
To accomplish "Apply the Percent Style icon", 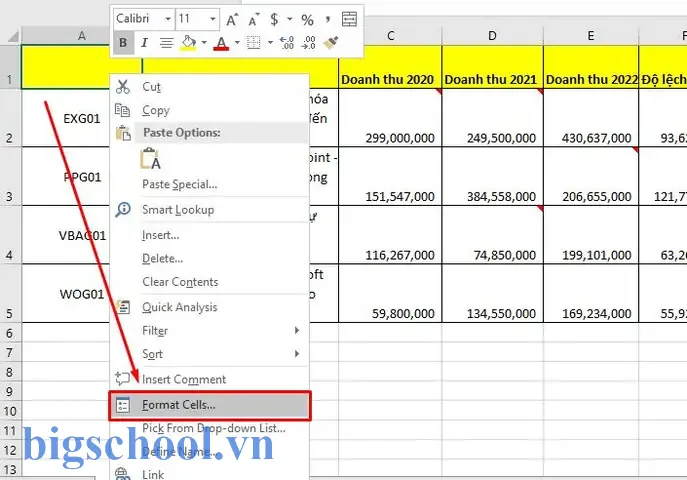I will [x=308, y=20].
